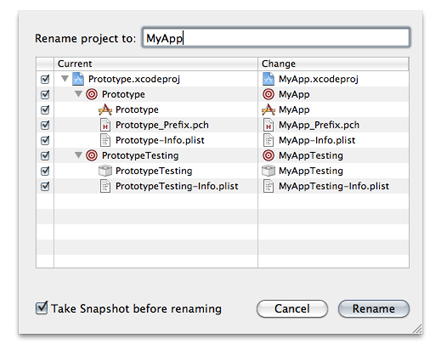The image size is (441, 360).
Task: Collapse the Prototype target disclosure triangle
Action: coord(78,94)
